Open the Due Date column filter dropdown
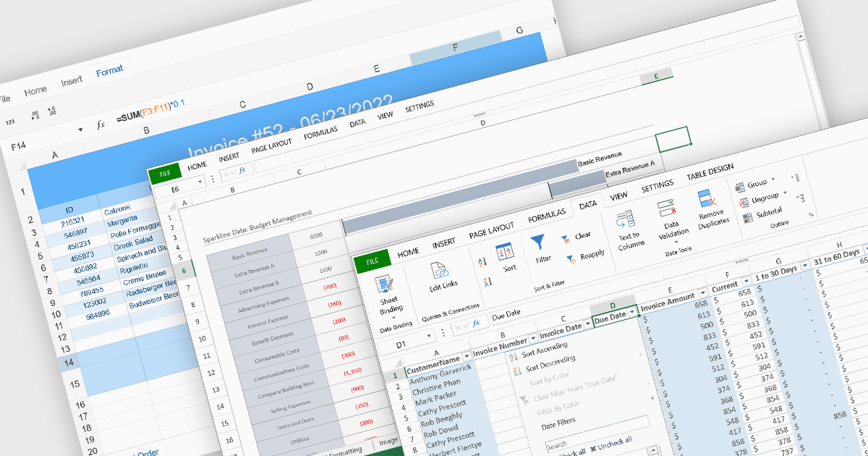The height and width of the screenshot is (456, 868). click(x=632, y=311)
